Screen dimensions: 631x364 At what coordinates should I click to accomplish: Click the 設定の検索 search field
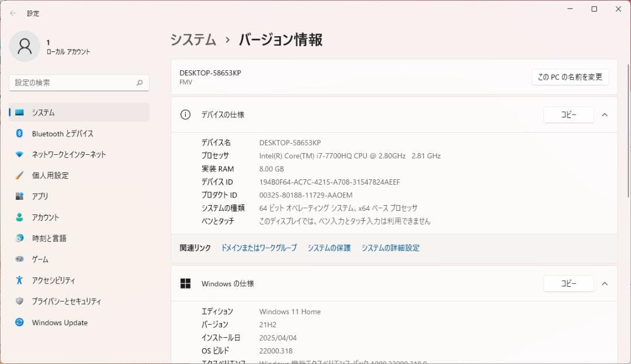click(x=79, y=82)
